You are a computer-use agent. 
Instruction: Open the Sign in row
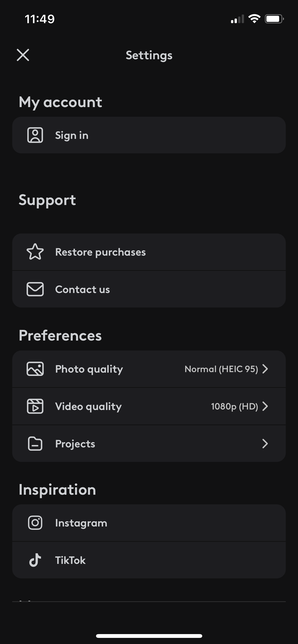(x=149, y=135)
